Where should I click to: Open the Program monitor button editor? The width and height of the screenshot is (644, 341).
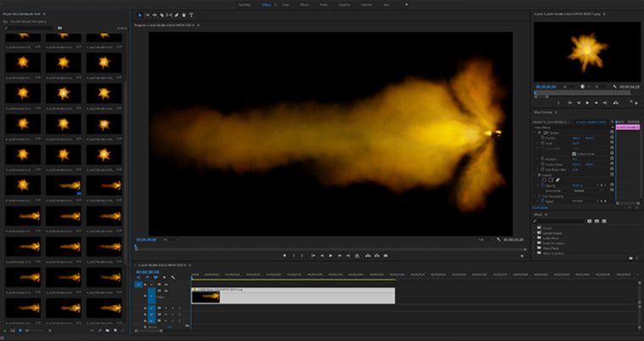(x=523, y=256)
